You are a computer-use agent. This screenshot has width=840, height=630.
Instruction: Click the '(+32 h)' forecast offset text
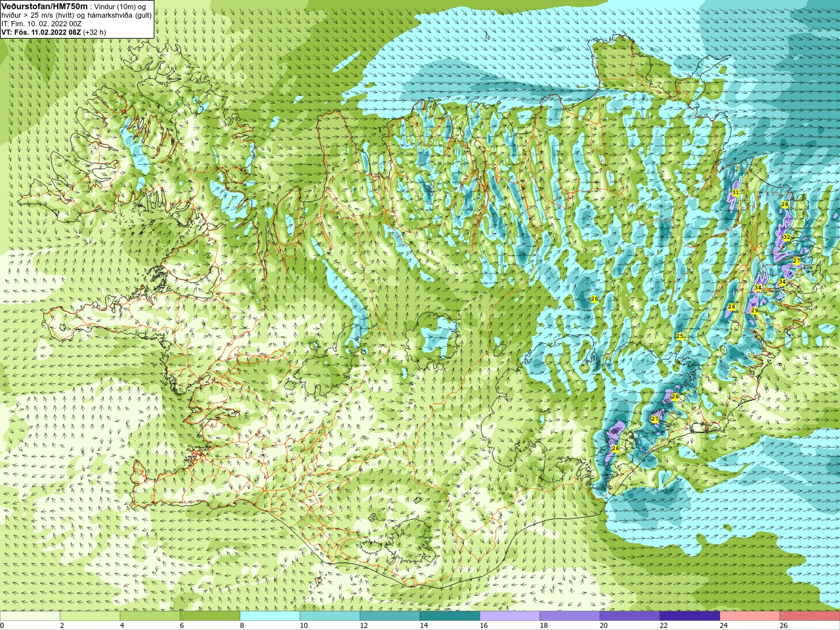[94, 32]
